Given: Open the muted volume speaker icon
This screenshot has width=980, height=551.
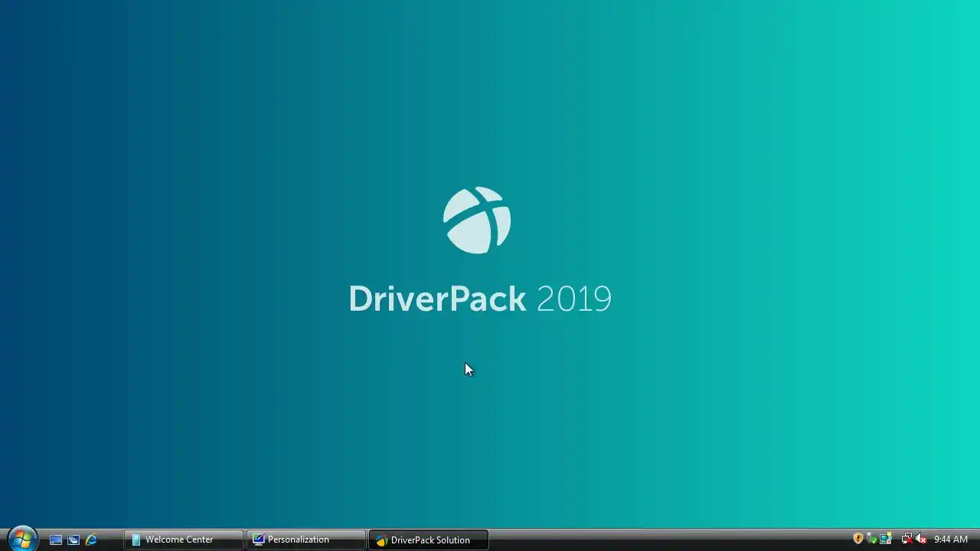Looking at the screenshot, I should pyautogui.click(x=921, y=539).
